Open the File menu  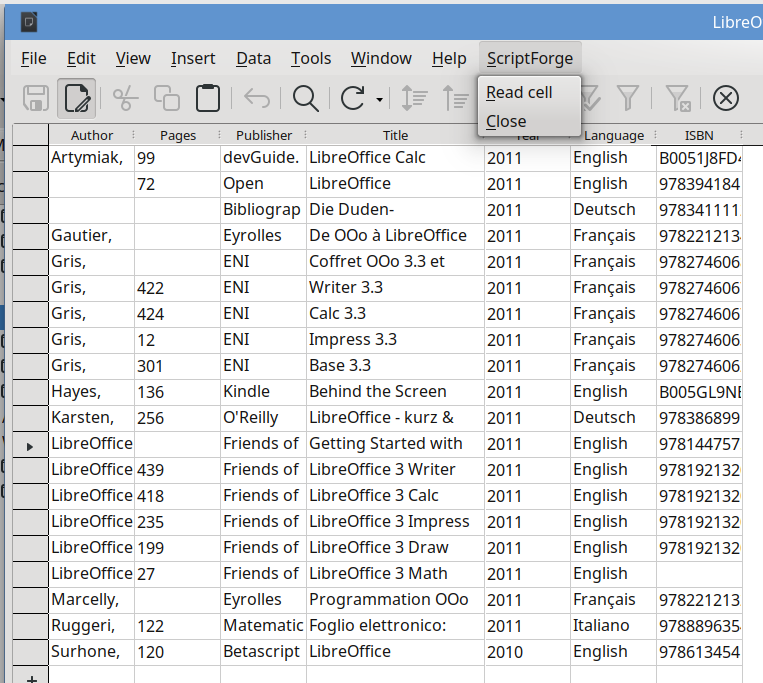(x=34, y=58)
